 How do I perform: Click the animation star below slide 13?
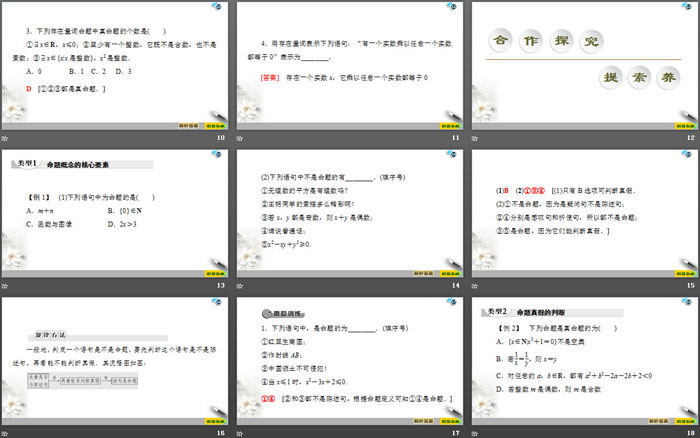[x=6, y=286]
